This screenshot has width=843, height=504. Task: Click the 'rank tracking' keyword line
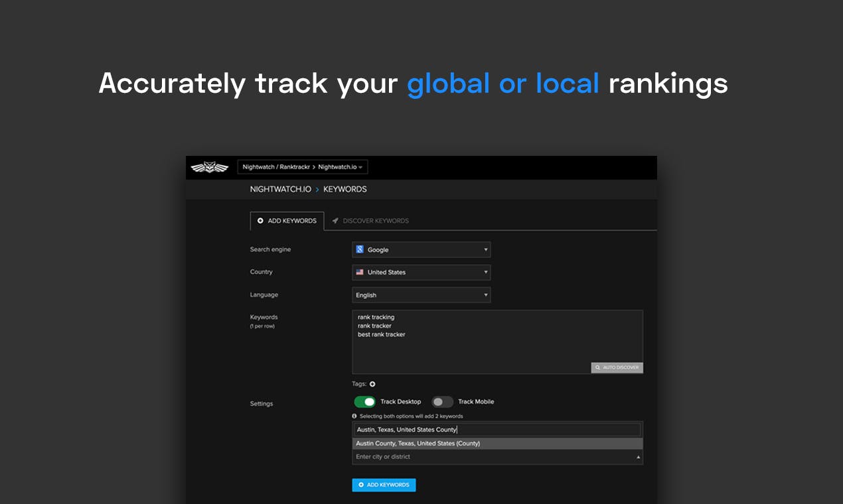(x=376, y=317)
